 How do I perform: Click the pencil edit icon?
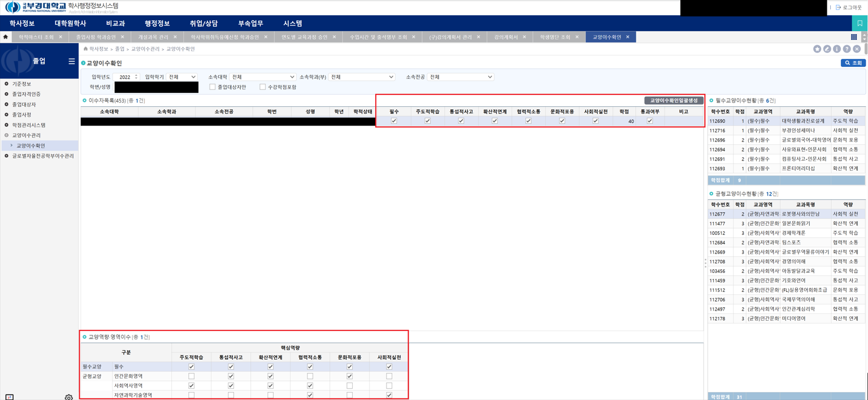click(827, 49)
